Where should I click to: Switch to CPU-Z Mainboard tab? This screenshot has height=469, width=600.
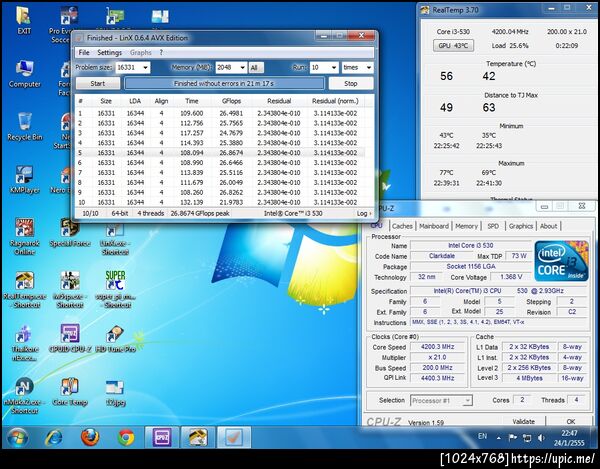(x=434, y=226)
